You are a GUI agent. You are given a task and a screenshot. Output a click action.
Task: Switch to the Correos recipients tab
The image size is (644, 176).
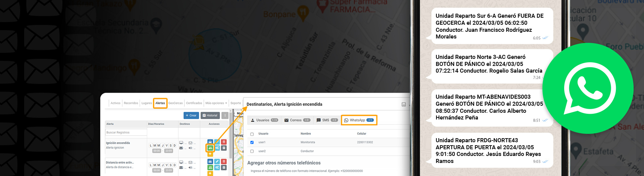[x=297, y=120]
